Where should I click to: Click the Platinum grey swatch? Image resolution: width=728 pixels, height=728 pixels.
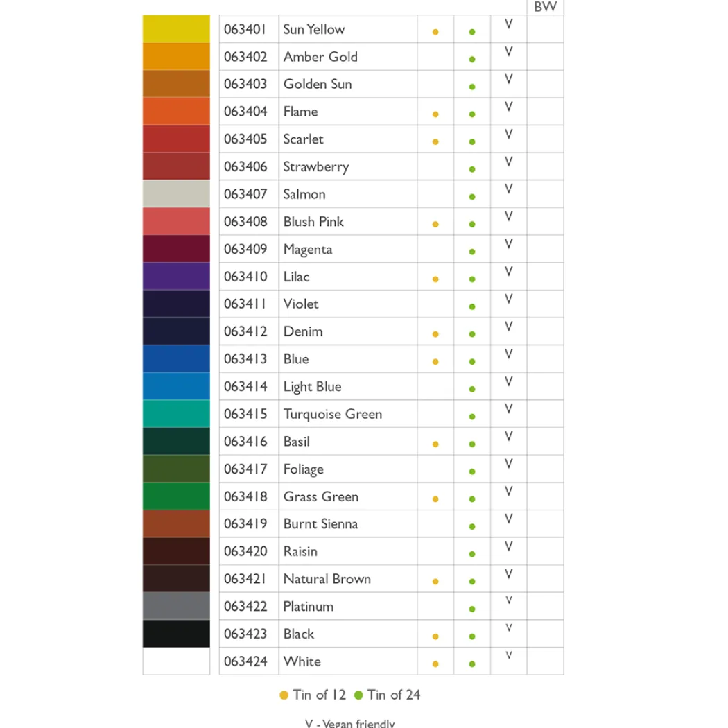pos(176,606)
